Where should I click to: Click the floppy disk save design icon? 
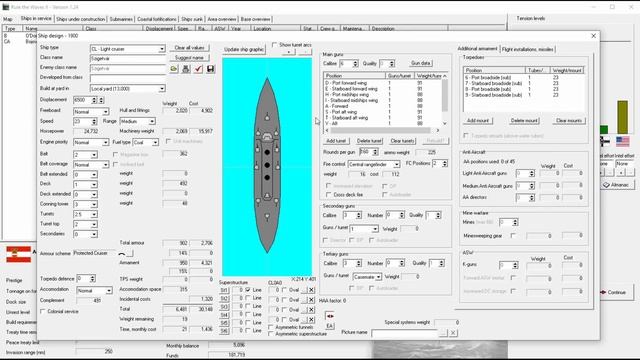pyautogui.click(x=210, y=69)
